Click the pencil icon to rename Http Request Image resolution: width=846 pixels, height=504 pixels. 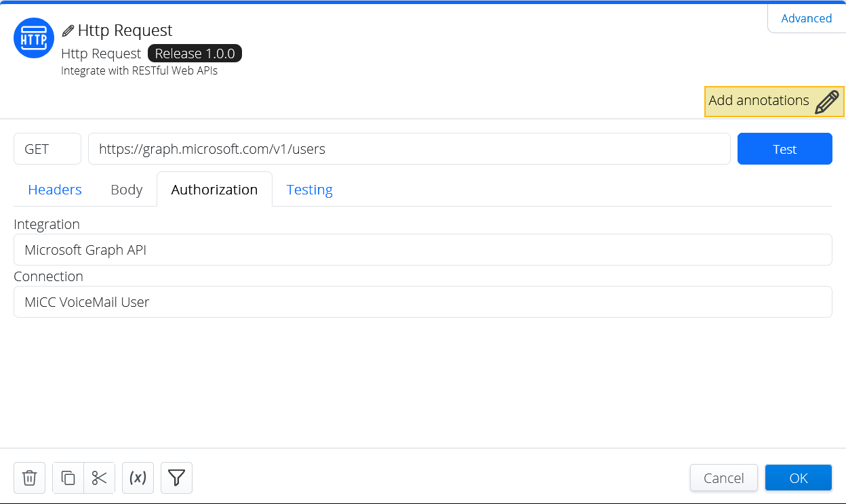pyautogui.click(x=68, y=30)
